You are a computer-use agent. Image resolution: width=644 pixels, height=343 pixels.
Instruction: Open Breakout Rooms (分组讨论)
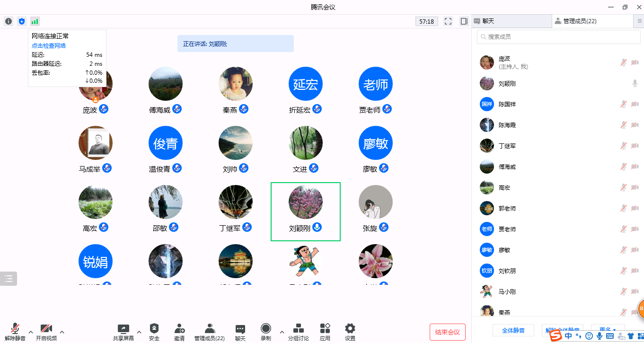[x=299, y=332]
